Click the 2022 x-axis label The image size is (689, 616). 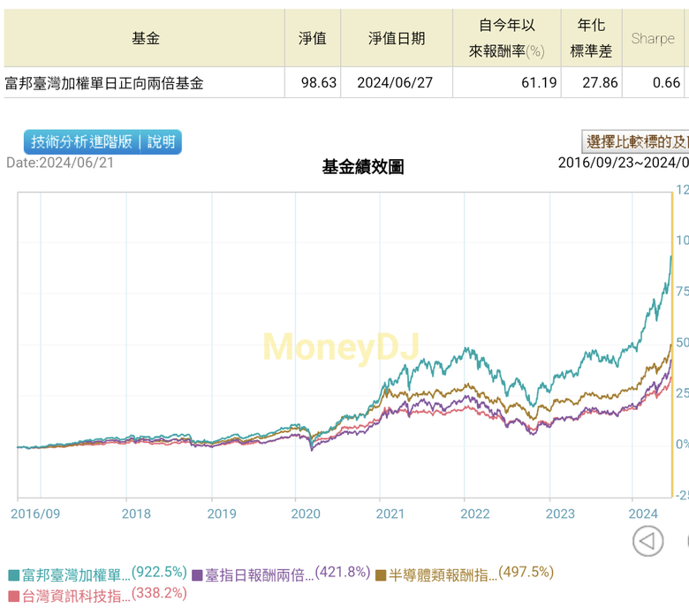click(x=475, y=513)
